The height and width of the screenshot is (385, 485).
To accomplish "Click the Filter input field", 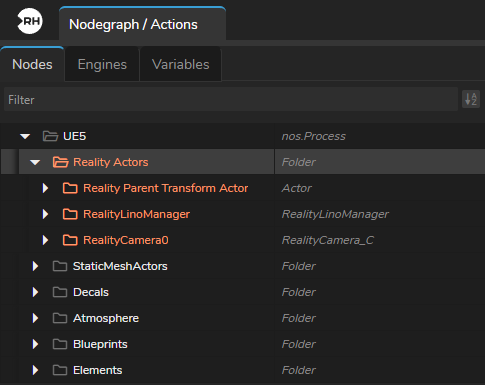I will coord(231,99).
